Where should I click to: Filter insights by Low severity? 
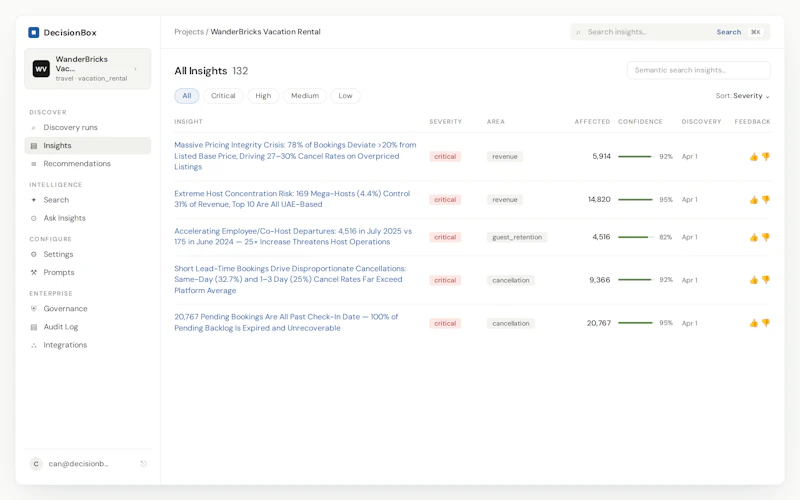pos(345,96)
